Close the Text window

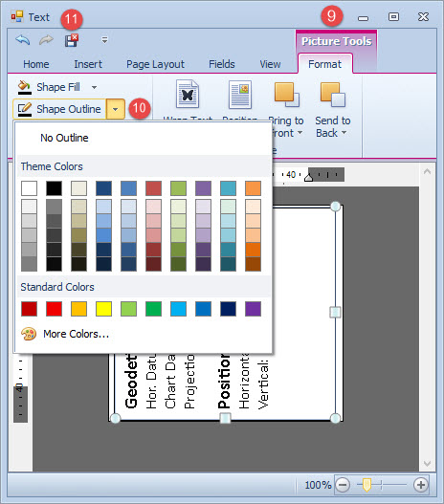point(423,16)
